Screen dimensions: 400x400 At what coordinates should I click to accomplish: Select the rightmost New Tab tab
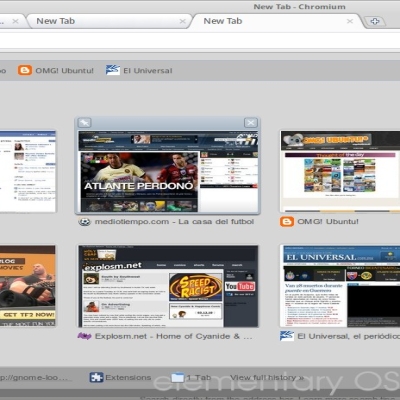[x=277, y=21]
